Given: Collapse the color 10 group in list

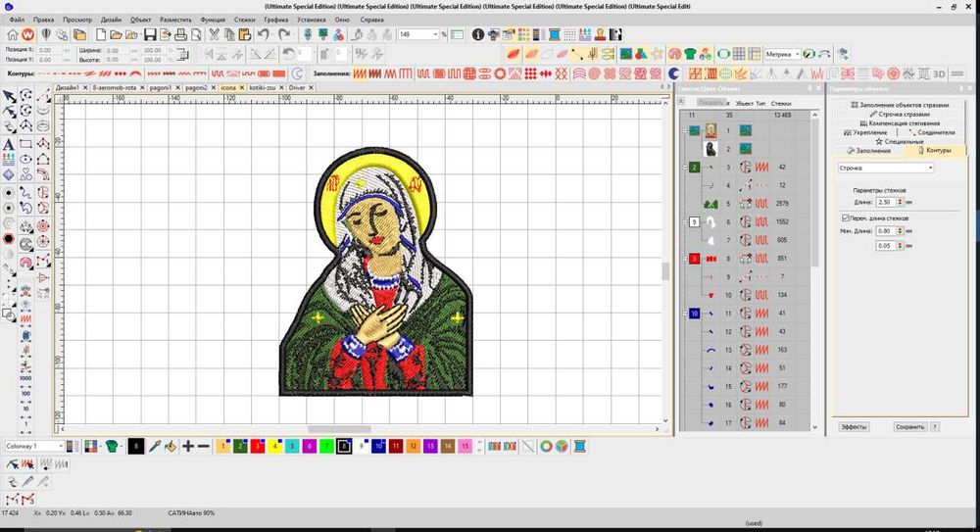Looking at the screenshot, I should coord(684,314).
